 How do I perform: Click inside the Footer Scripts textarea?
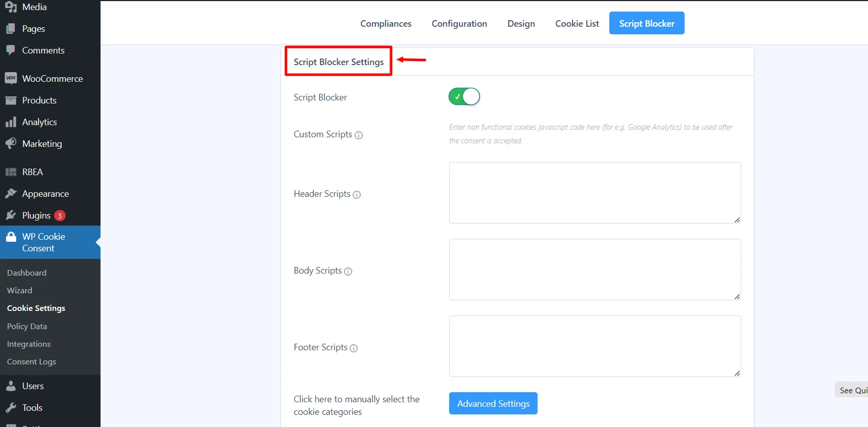click(595, 346)
